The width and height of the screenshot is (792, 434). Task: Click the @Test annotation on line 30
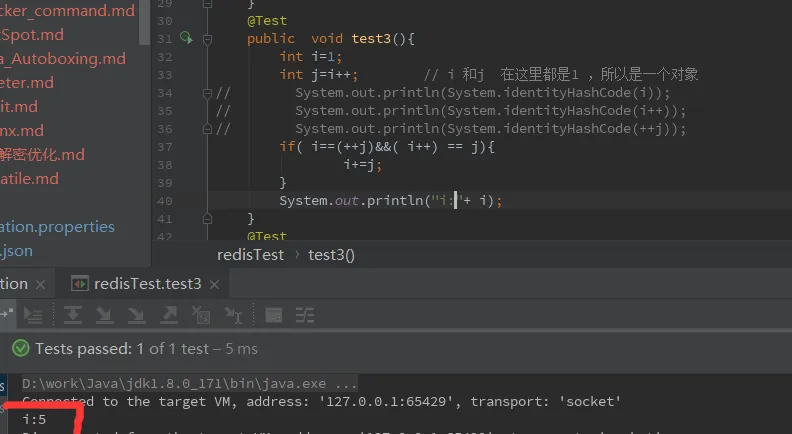pos(267,21)
